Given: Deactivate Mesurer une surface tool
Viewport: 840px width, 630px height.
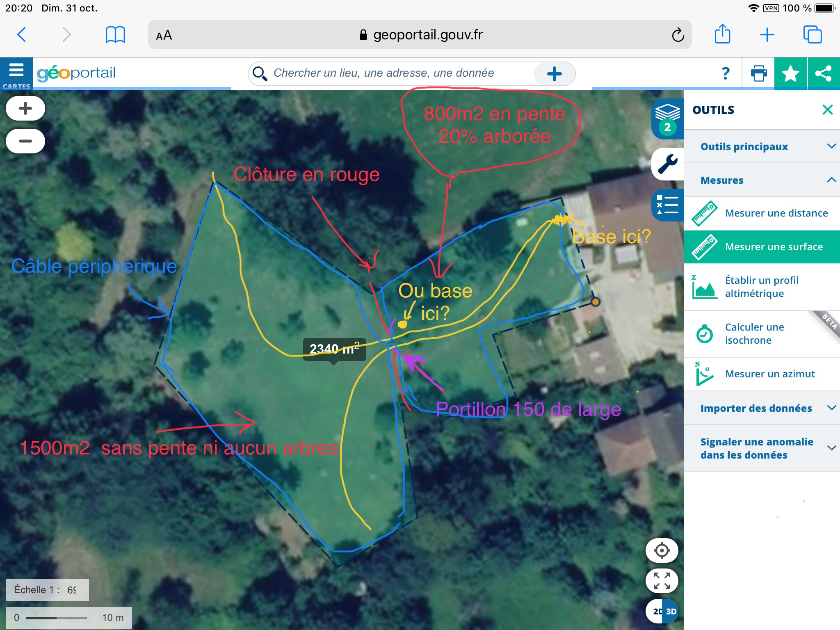Looking at the screenshot, I should [x=762, y=247].
